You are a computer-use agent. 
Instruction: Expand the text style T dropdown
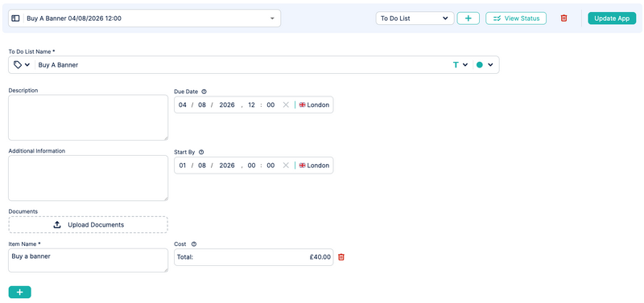point(460,65)
